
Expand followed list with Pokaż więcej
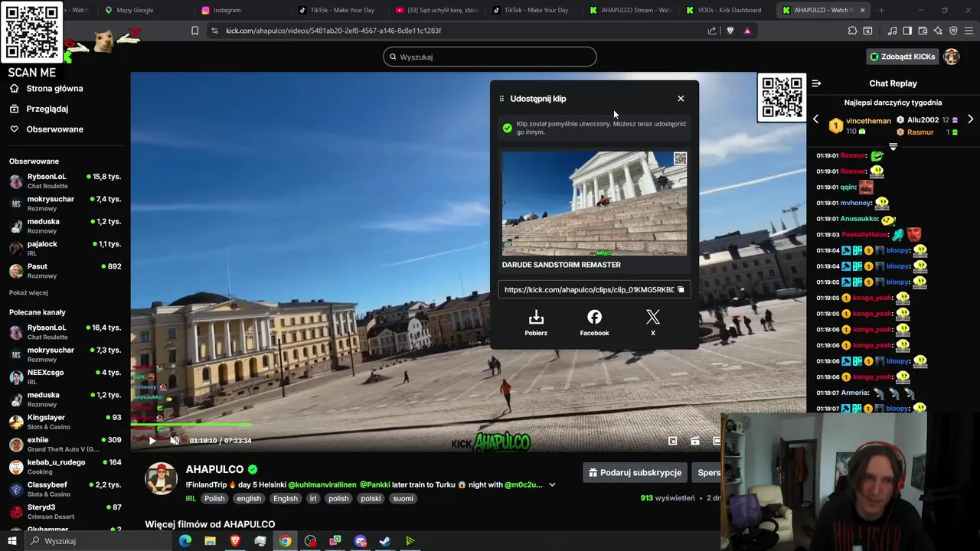[x=28, y=292]
